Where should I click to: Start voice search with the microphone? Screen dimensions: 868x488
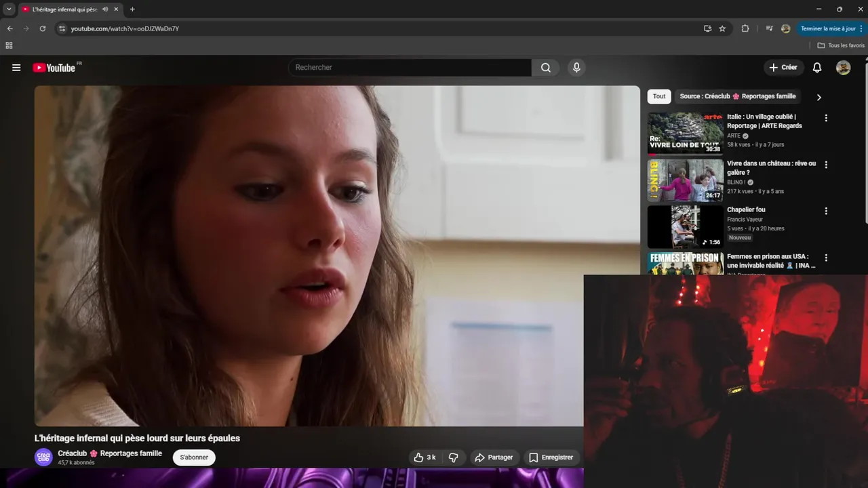click(x=576, y=68)
